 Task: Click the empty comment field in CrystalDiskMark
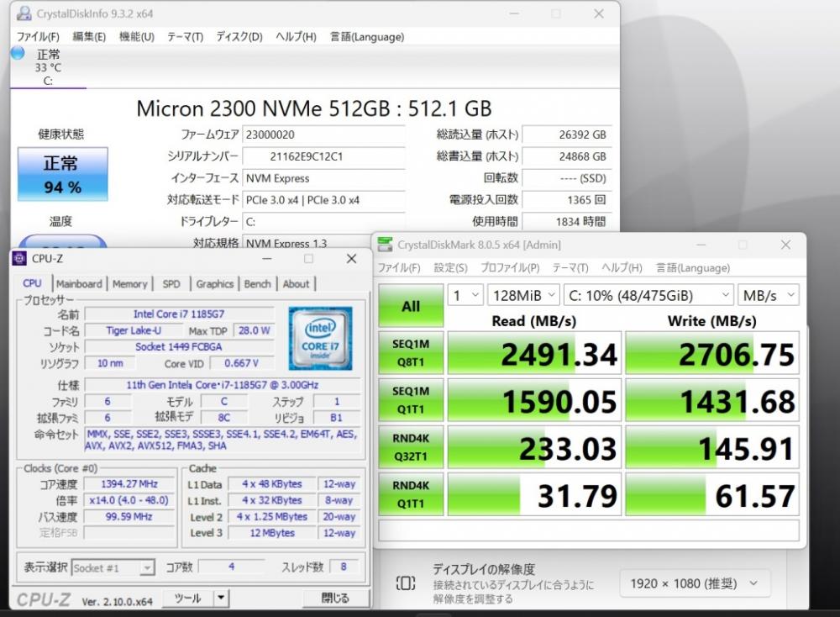589,530
